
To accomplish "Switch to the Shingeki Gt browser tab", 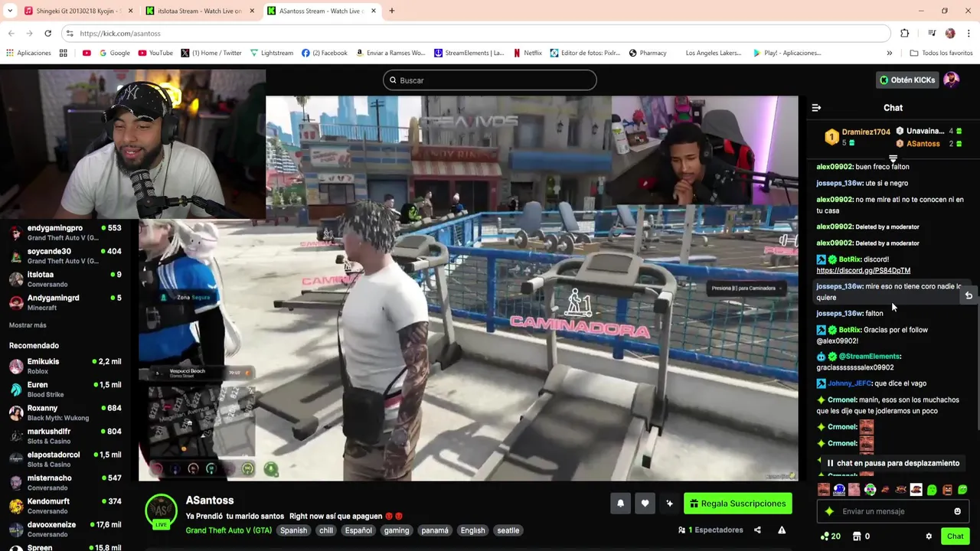I will tap(78, 11).
